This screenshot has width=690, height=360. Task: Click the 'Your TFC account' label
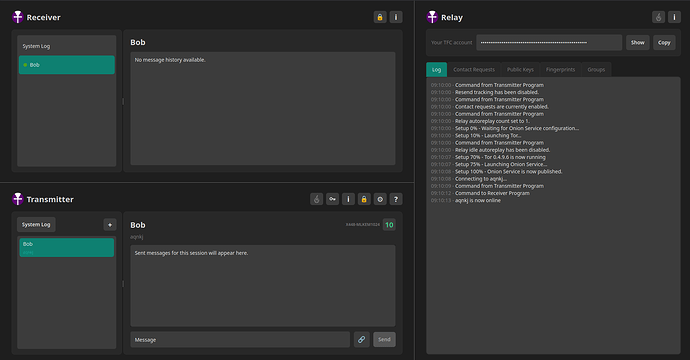[x=451, y=43]
